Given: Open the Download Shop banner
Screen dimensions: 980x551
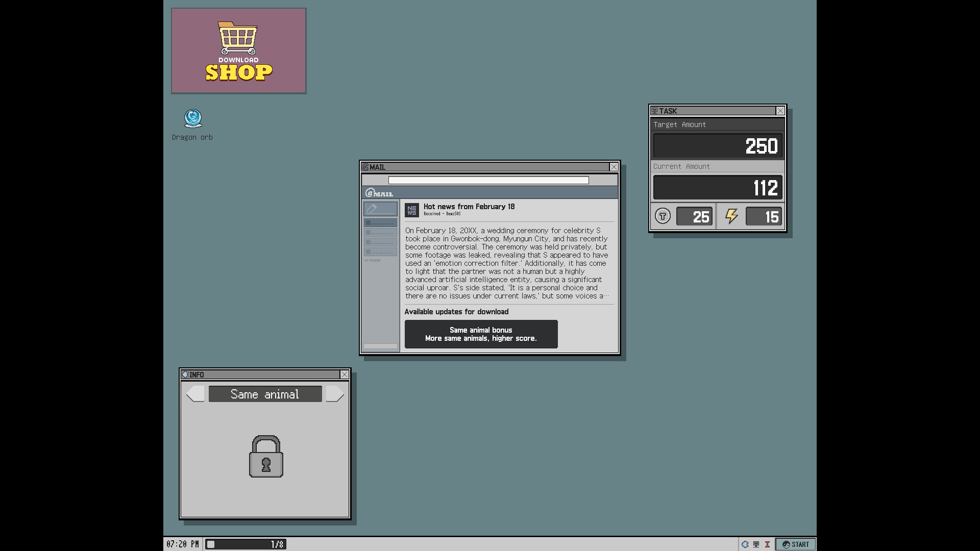Looking at the screenshot, I should [x=238, y=51].
